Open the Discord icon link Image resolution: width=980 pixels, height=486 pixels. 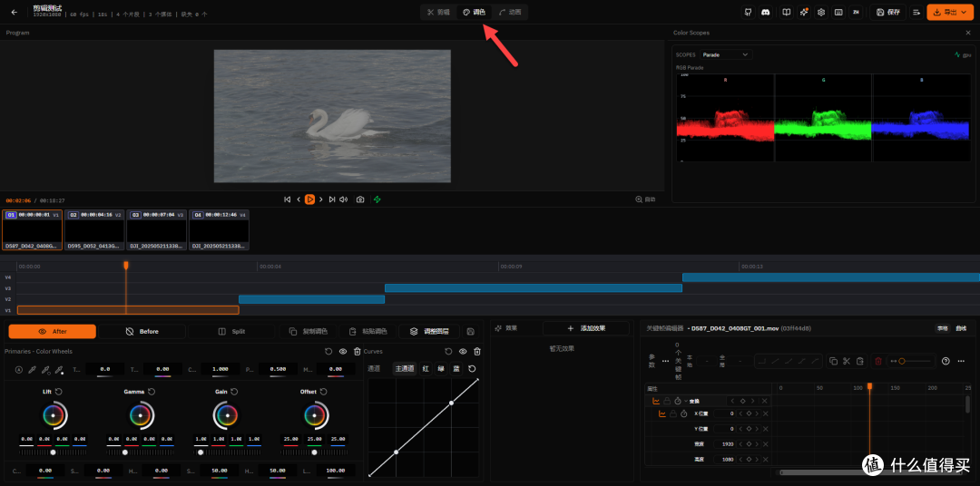point(765,12)
